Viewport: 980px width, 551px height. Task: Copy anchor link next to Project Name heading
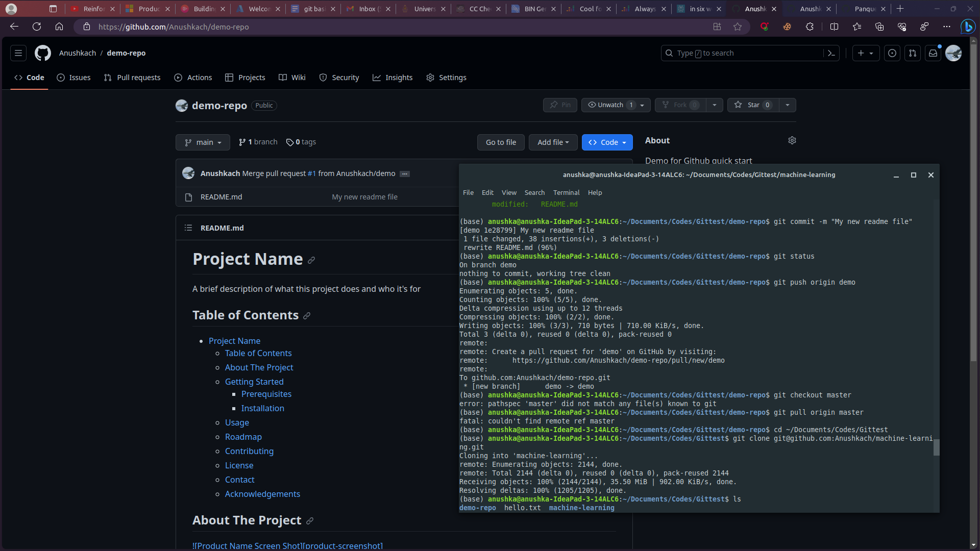point(311,260)
